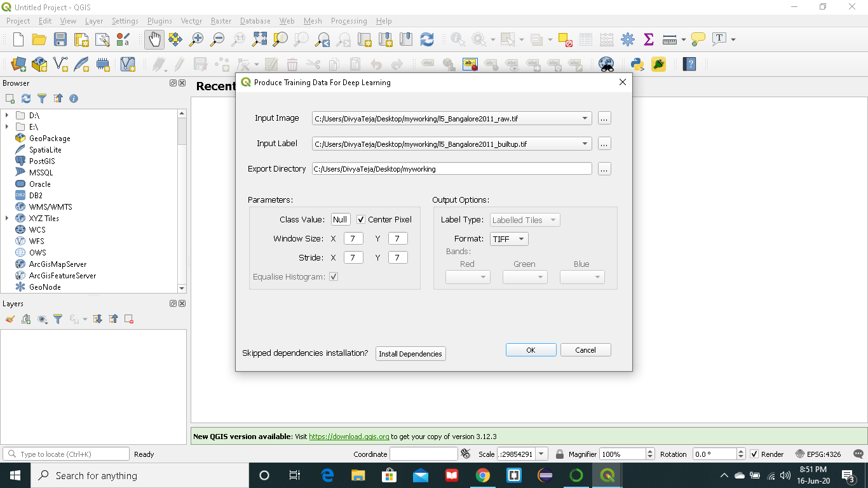Activate the Zoom In tool
Screen dimensions: 868x488
coord(196,39)
